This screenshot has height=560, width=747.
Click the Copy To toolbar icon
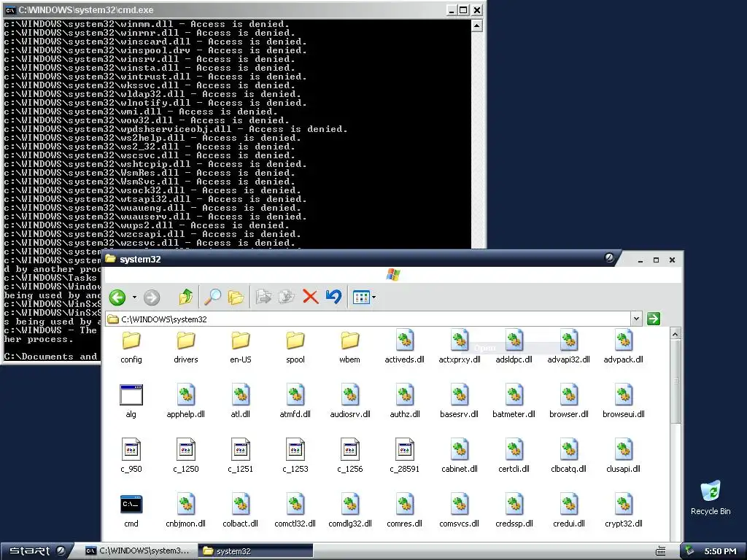(x=286, y=297)
